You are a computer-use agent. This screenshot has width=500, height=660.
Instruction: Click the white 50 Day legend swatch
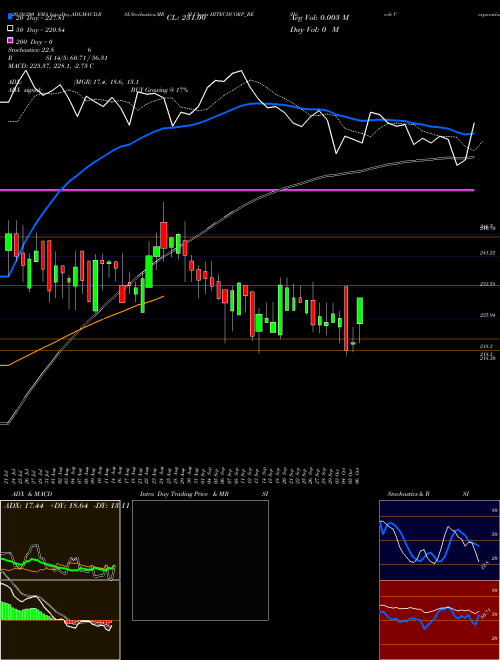click(x=10, y=29)
